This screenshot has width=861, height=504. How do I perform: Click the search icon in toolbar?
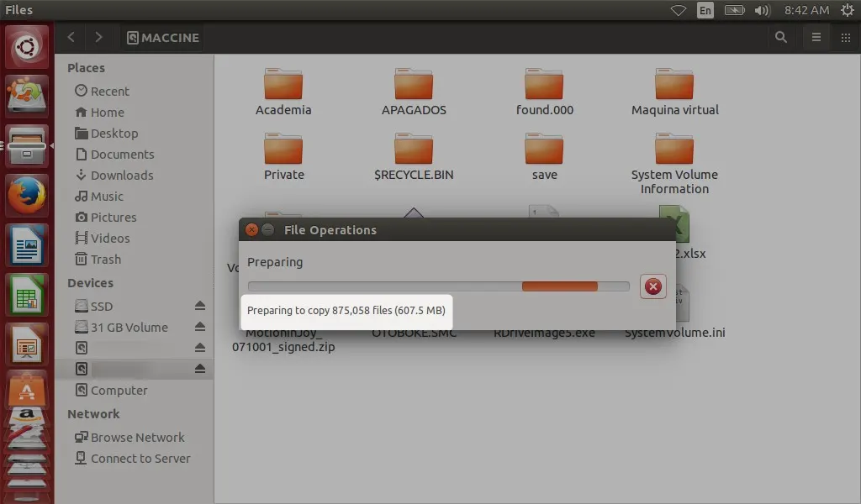tap(781, 37)
